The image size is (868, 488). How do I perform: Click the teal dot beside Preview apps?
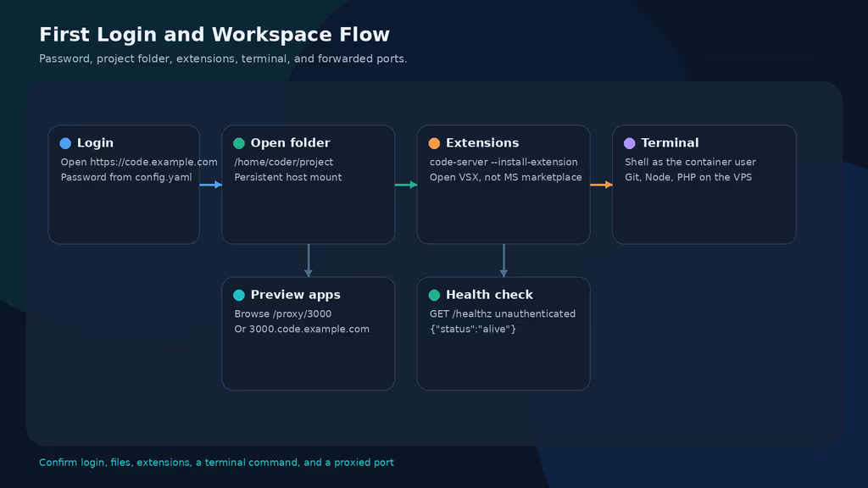tap(238, 295)
